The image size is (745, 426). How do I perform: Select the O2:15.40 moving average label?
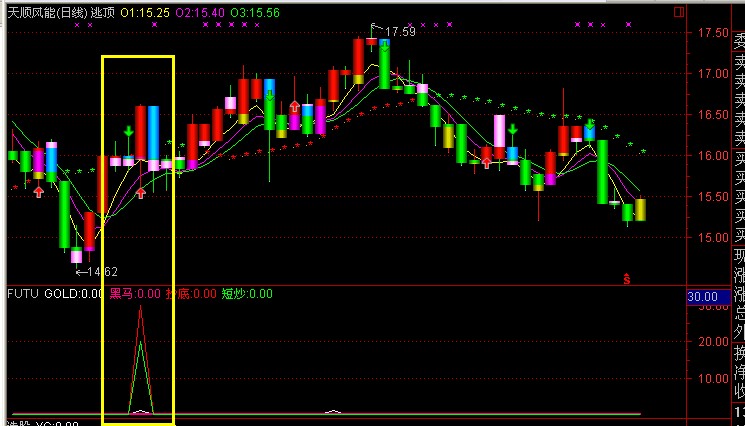199,12
